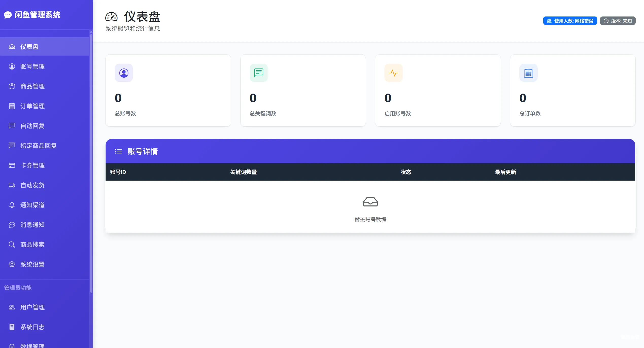This screenshot has width=644, height=348.
Task: Open 商品管理 via the package icon
Action: pyautogui.click(x=12, y=86)
